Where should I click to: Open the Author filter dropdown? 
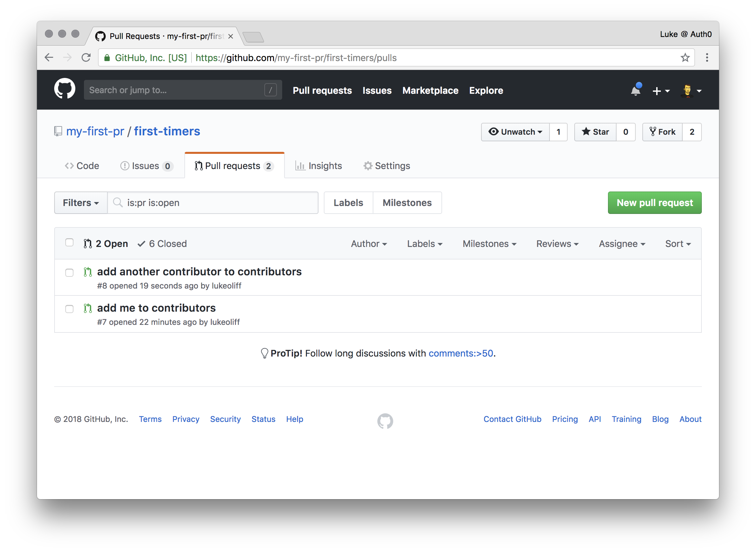[x=368, y=244]
